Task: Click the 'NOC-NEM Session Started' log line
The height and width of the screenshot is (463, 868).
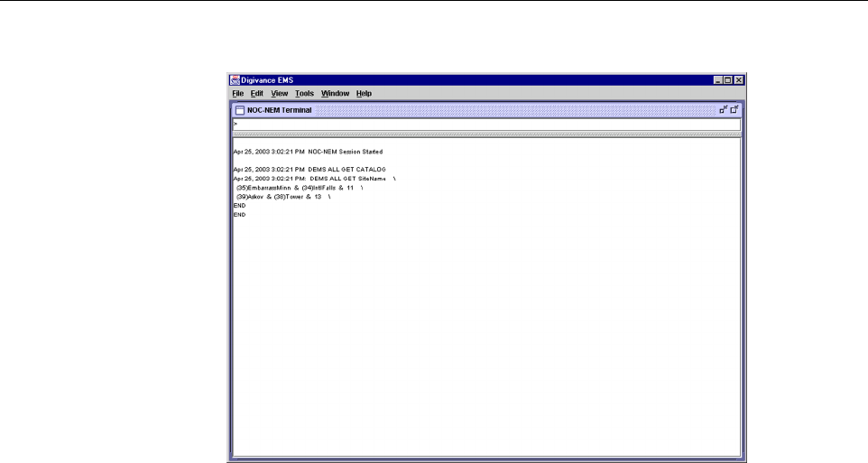Action: tap(308, 152)
